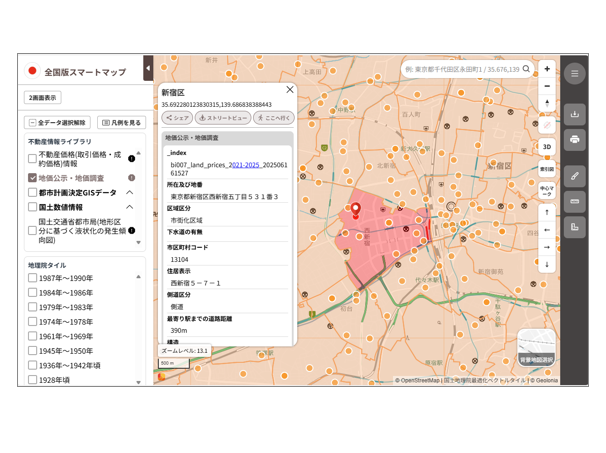Select the pencil drawing tool
This screenshot has height=453, width=606.
coord(574,176)
